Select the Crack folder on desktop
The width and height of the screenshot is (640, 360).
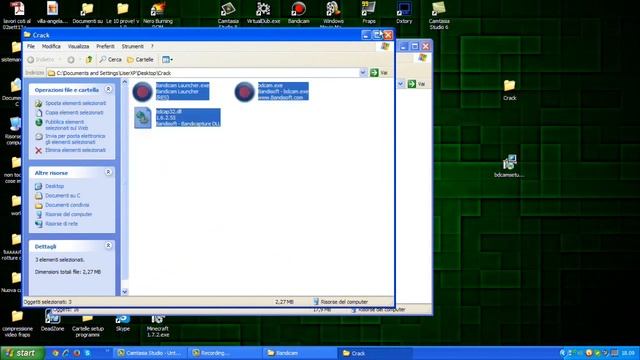pyautogui.click(x=509, y=90)
